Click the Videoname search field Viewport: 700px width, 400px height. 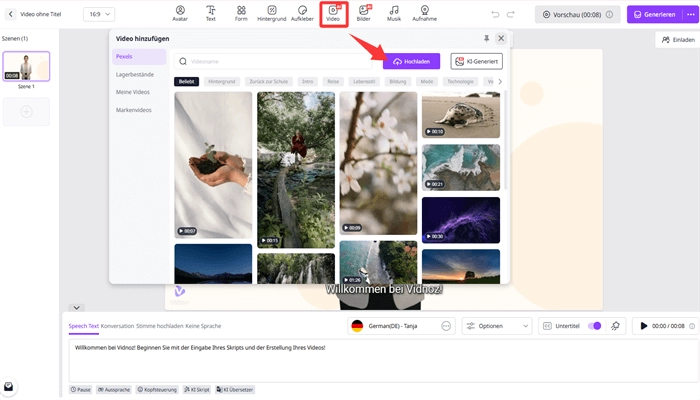point(273,62)
